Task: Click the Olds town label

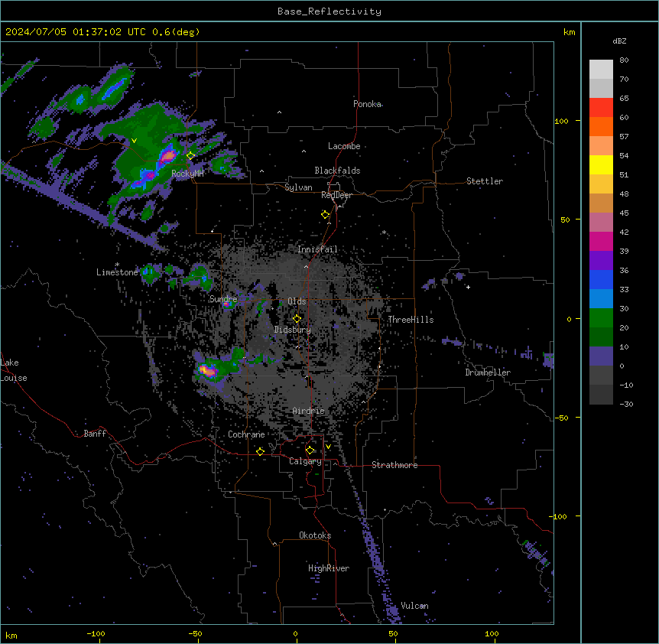Action: [297, 301]
